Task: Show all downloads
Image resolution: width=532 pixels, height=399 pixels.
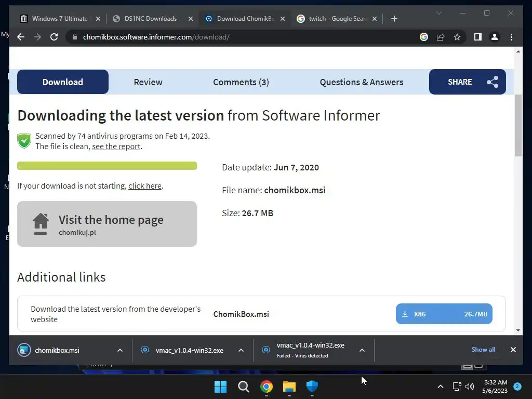Action: point(483,350)
